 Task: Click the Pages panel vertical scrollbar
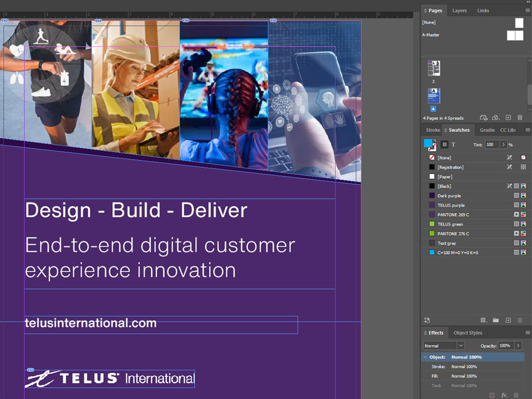tap(529, 95)
